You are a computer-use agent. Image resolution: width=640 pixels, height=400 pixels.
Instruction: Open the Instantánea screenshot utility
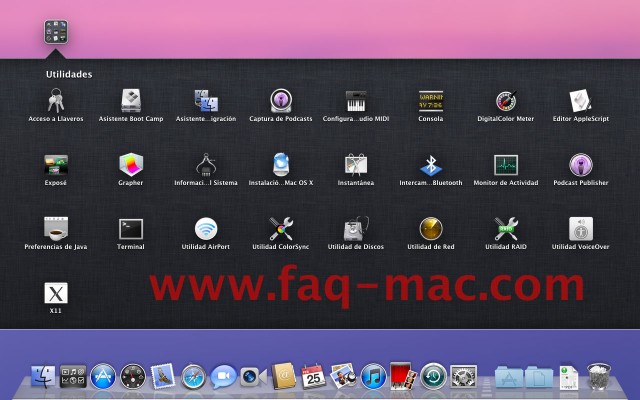[x=356, y=165]
